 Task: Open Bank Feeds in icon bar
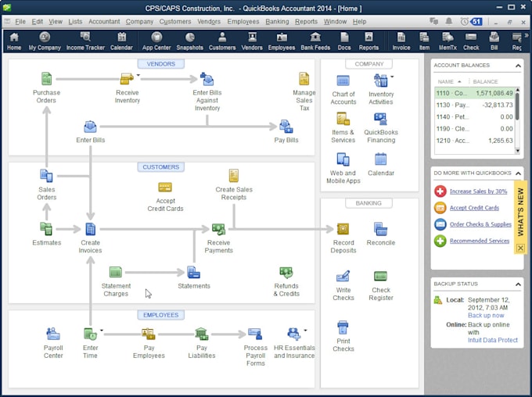tap(315, 41)
